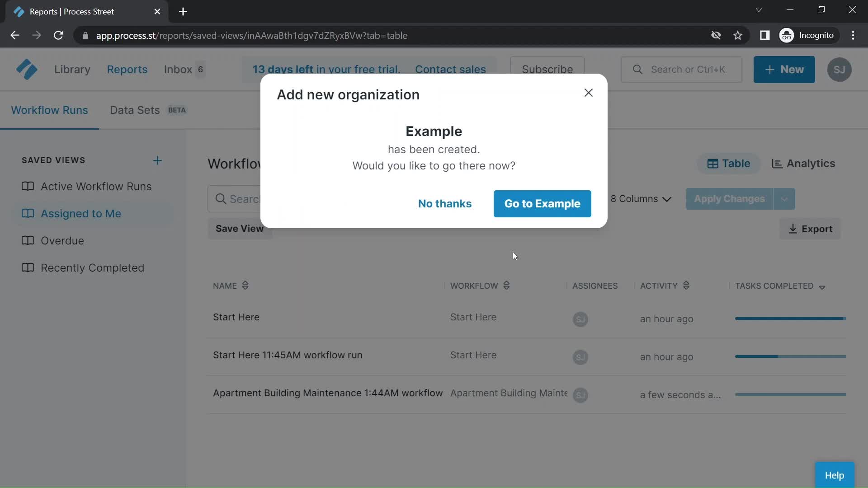Click the Library nav icon
868x488 pixels.
click(x=71, y=70)
